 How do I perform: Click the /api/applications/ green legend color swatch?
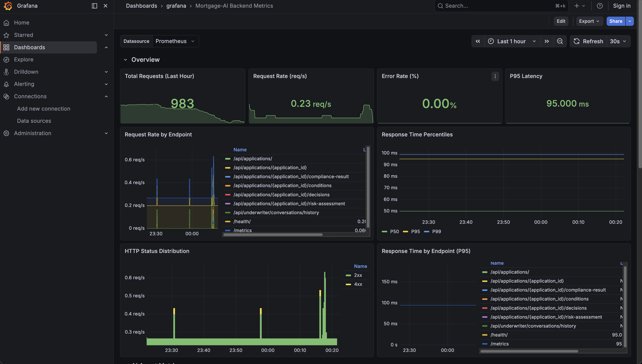(227, 159)
